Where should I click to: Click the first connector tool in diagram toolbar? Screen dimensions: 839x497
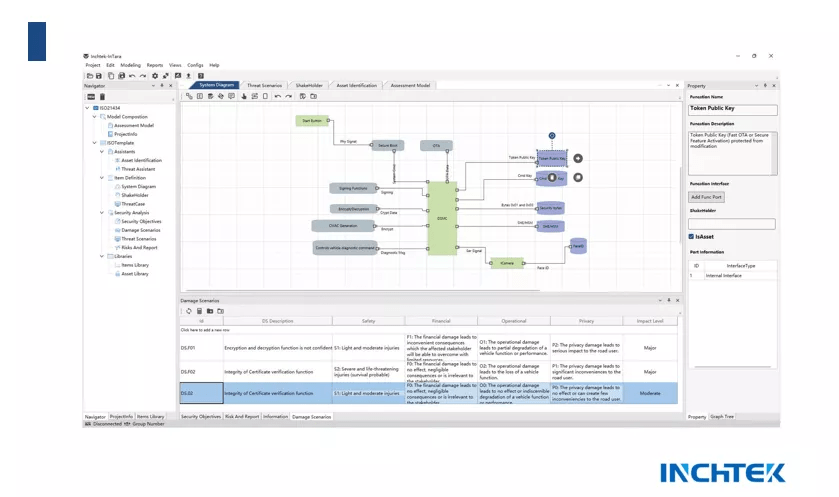click(x=189, y=96)
